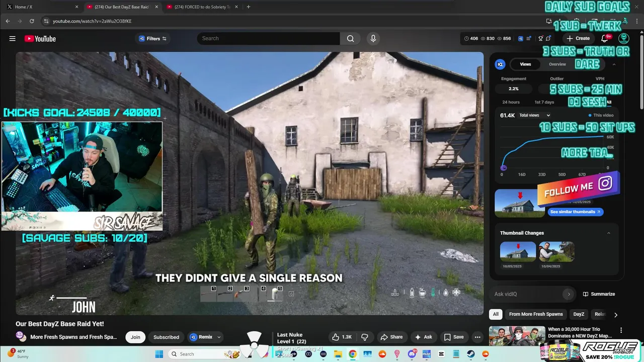Collapse the vidIQ stats panel chevron

coord(614,64)
